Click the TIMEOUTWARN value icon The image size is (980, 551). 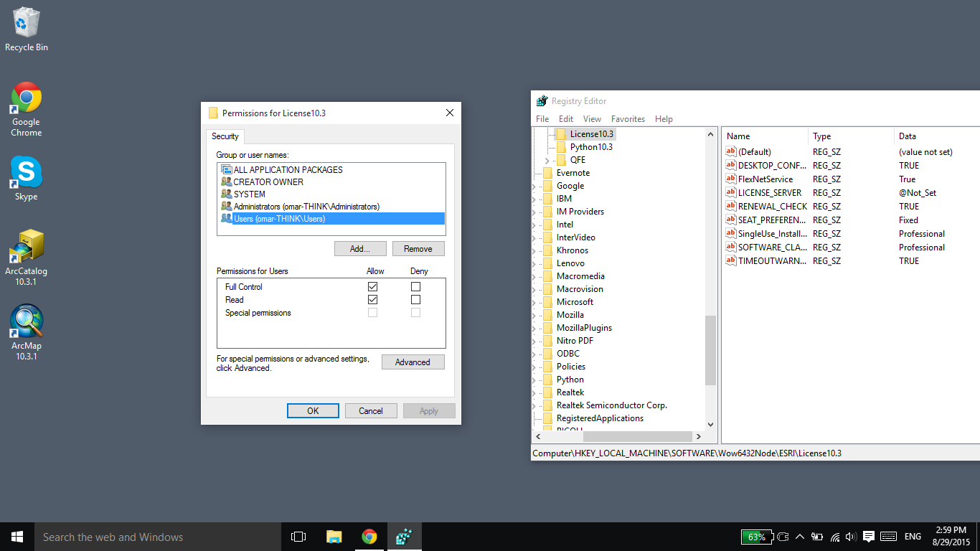(731, 260)
